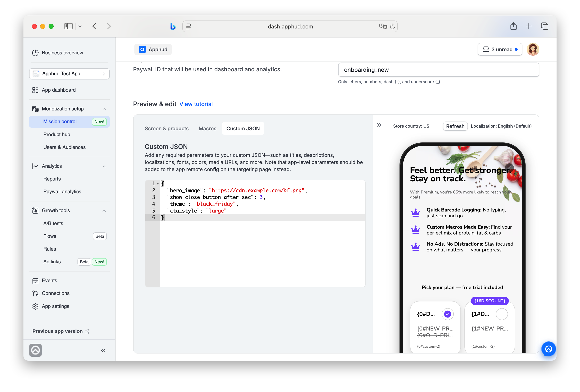The width and height of the screenshot is (580, 392).
Task: Click the Refresh preview button
Action: pyautogui.click(x=455, y=126)
